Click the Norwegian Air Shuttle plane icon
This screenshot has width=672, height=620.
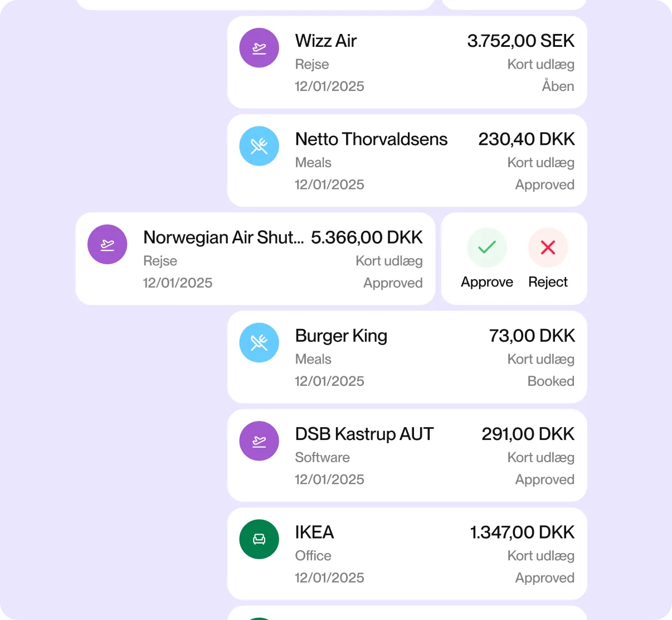108,244
